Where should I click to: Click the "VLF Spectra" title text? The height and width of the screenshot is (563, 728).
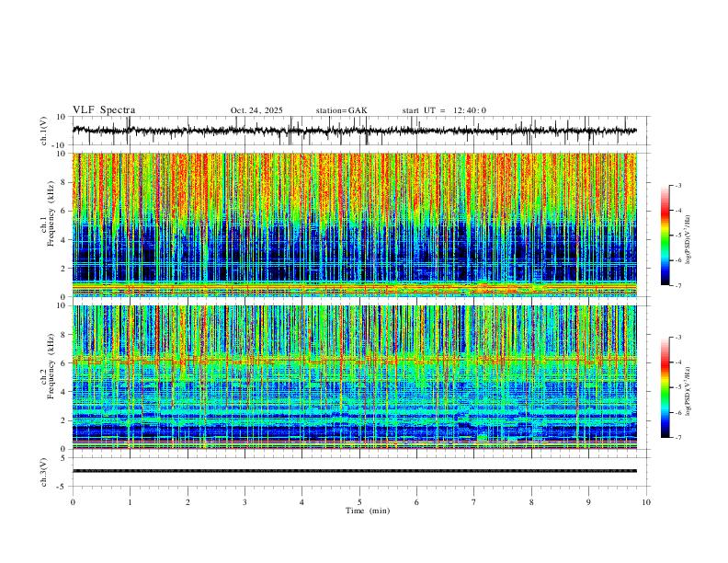click(x=104, y=110)
